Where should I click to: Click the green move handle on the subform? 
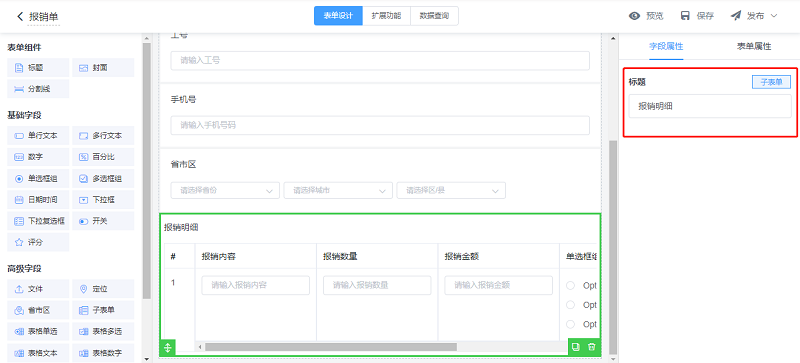coord(168,347)
